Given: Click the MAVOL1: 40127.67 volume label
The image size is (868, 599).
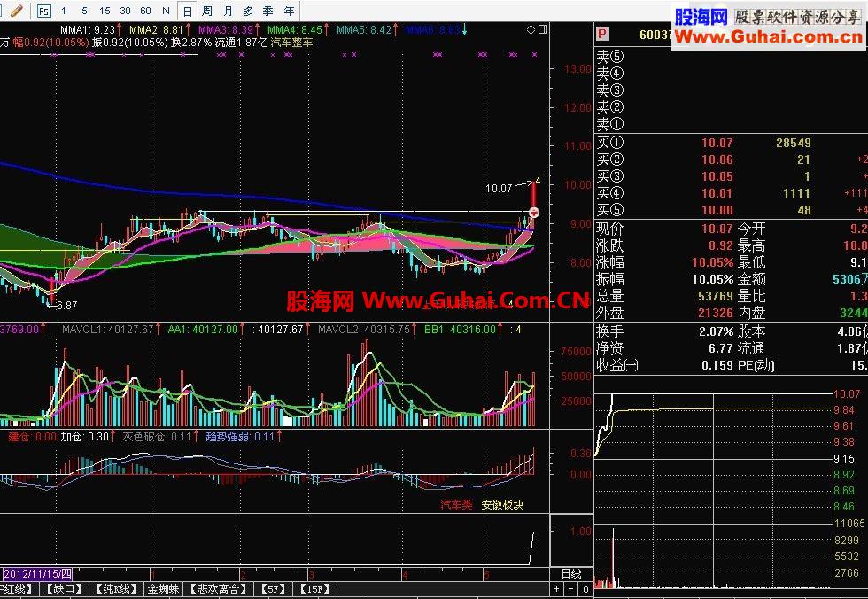Looking at the screenshot, I should [107, 330].
